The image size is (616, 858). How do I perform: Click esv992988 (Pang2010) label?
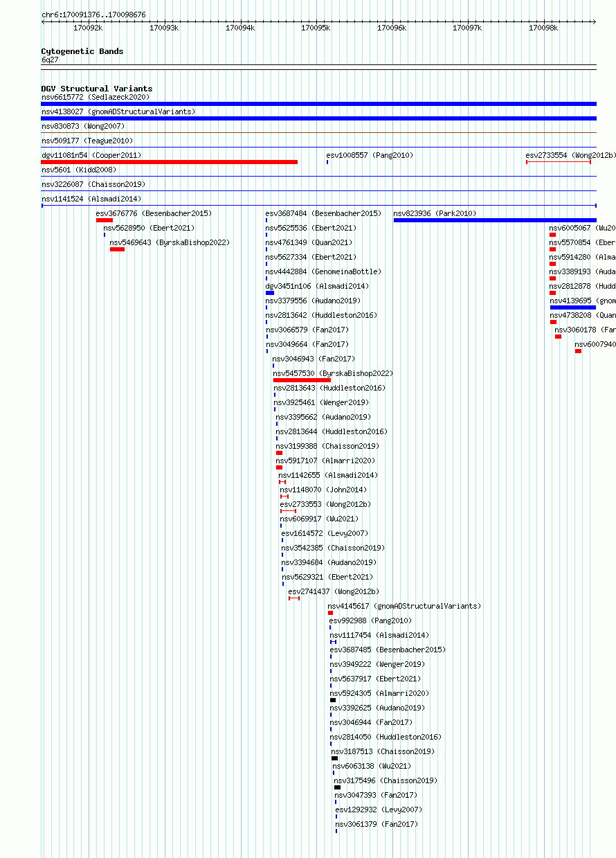[370, 620]
